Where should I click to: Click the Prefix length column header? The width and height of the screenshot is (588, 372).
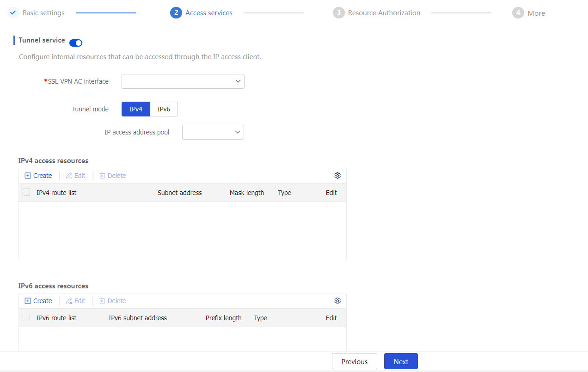224,318
